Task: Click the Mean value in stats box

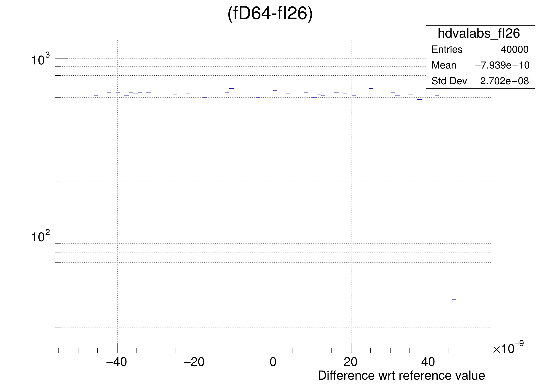Action: 502,65
